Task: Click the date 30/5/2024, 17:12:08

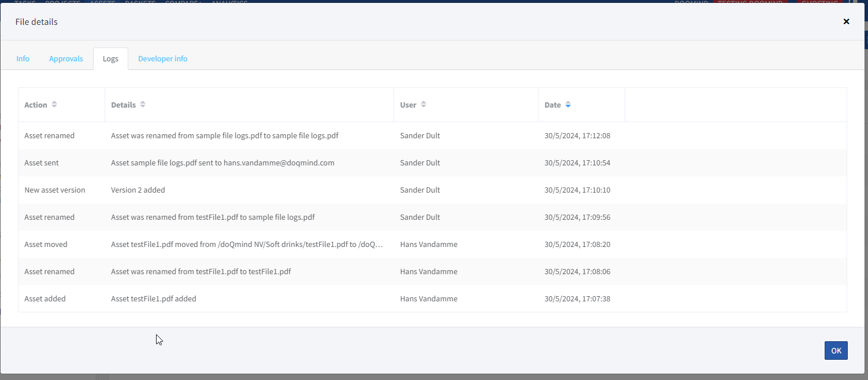Action: tap(577, 135)
